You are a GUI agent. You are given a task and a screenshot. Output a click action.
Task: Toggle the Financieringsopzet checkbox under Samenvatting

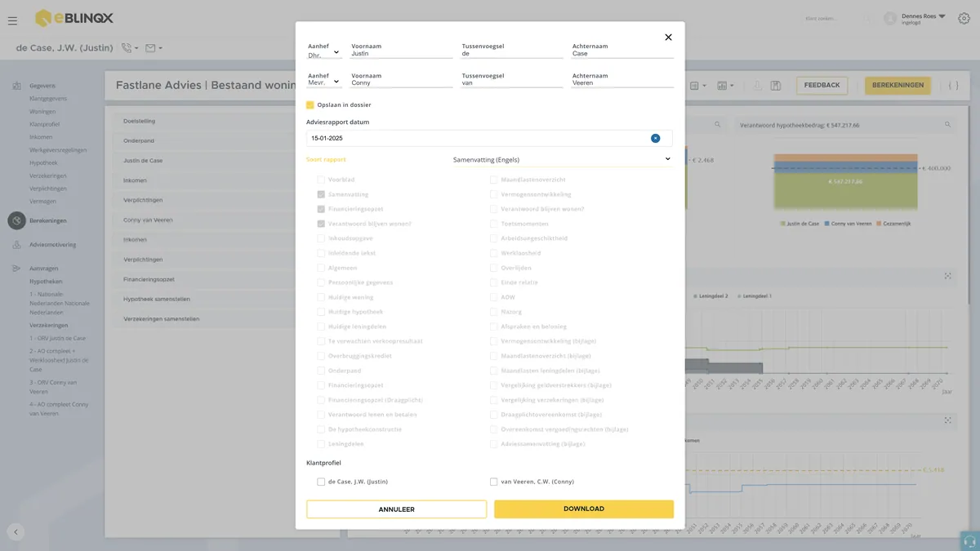[x=321, y=209]
